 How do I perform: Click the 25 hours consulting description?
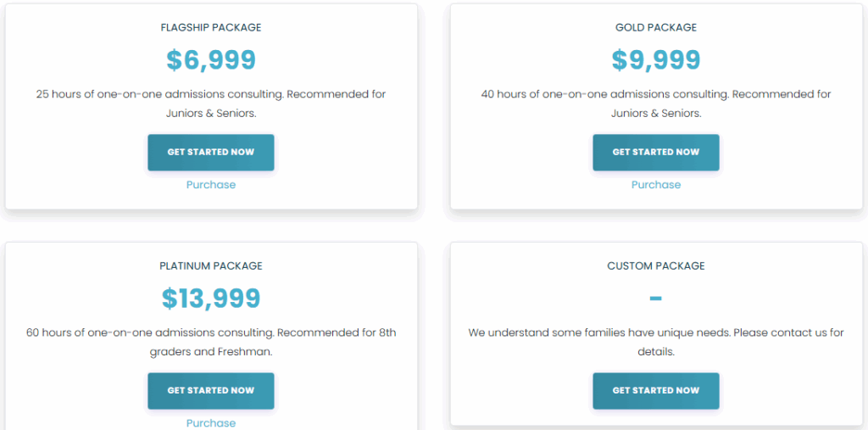(211, 94)
